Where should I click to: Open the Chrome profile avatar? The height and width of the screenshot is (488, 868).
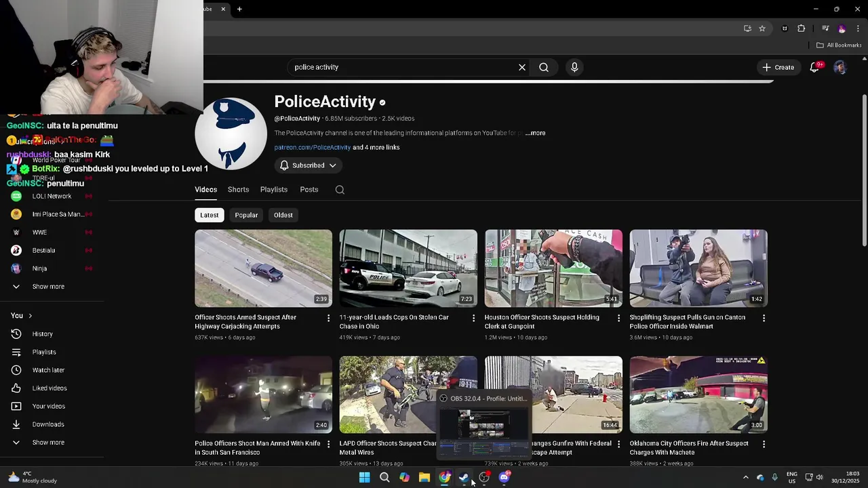[842, 28]
